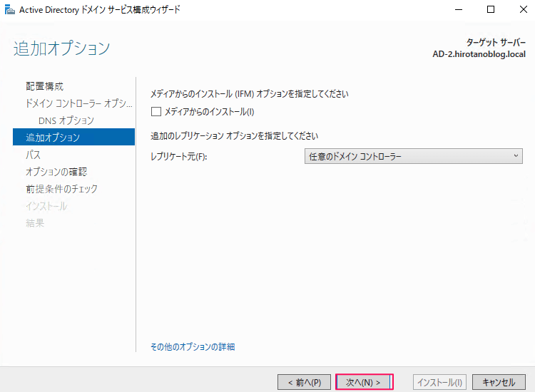This screenshot has height=392, width=535.
Task: Click the メディアからのインストール(I) checkbox label
Action: [x=210, y=111]
